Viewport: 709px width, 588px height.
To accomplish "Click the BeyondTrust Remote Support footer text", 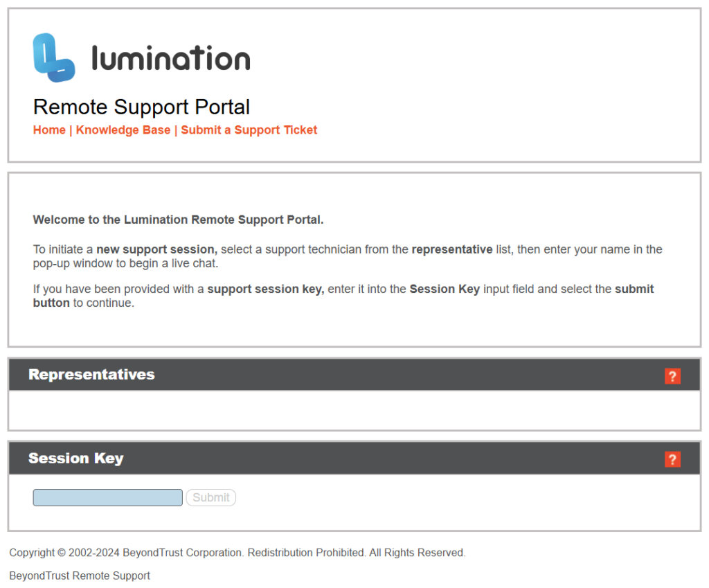I will pyautogui.click(x=80, y=576).
